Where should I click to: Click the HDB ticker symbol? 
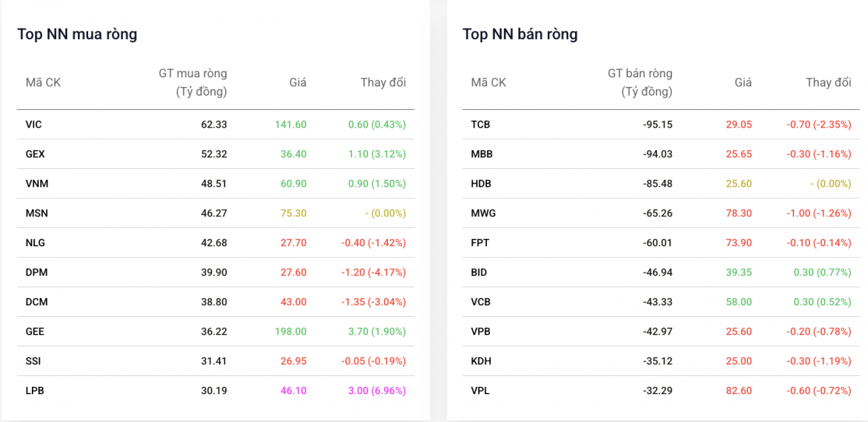tap(482, 183)
